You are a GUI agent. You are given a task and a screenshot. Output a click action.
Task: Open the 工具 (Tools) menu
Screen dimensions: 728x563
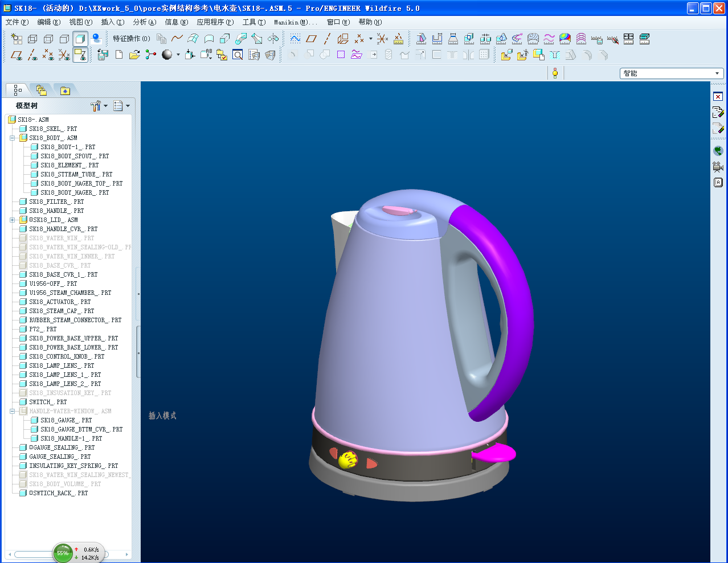253,22
